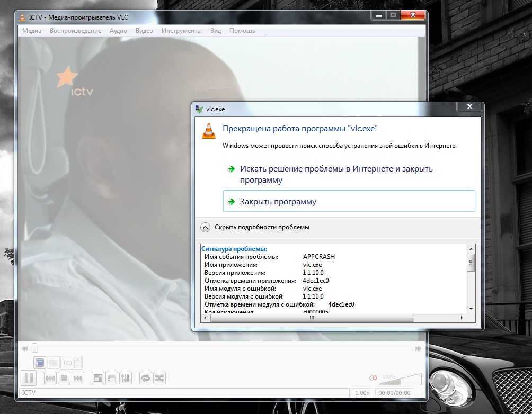
Task: Open the Вид menu
Action: coord(216,31)
